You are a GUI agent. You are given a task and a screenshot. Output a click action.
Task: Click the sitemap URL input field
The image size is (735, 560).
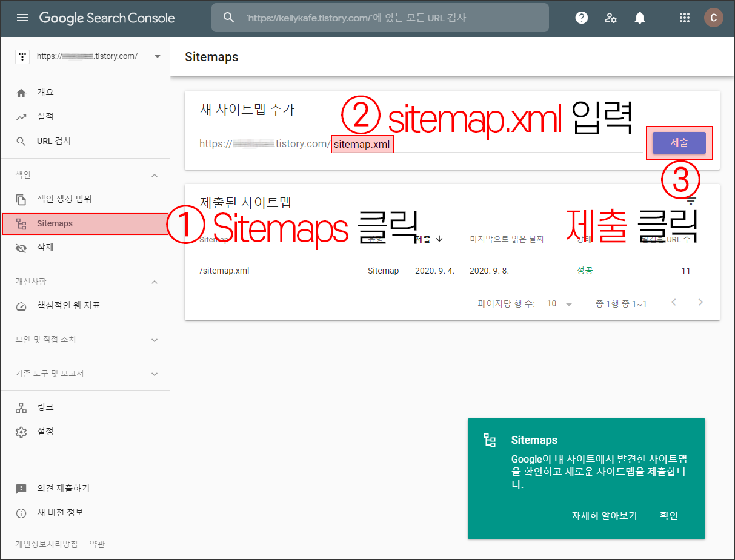(487, 144)
